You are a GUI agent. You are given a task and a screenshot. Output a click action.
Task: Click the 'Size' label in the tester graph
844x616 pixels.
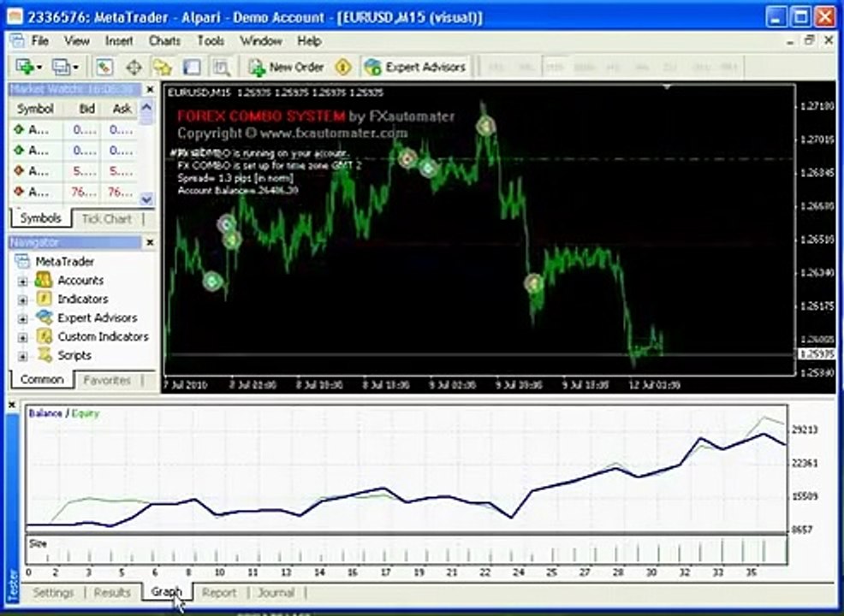tap(38, 543)
